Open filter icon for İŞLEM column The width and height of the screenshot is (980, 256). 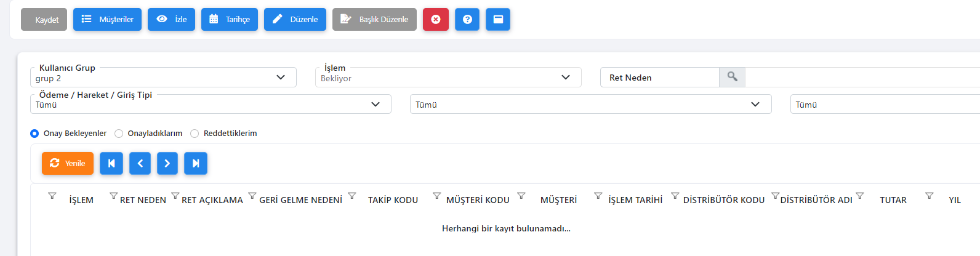coord(52,196)
